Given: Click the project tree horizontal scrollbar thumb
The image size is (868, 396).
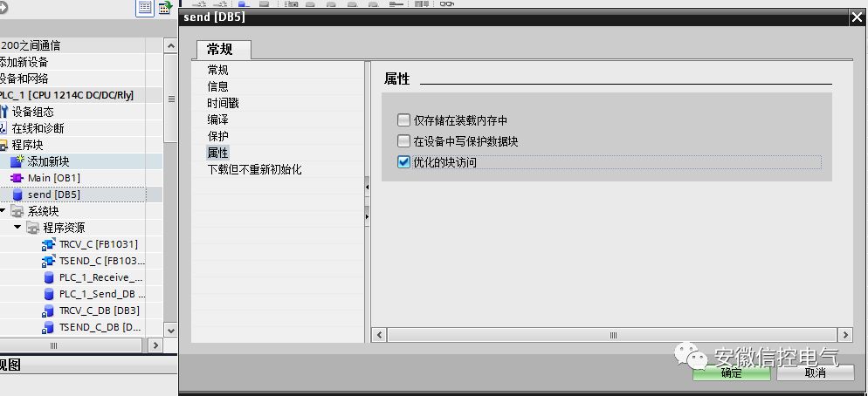Looking at the screenshot, I should (71, 345).
